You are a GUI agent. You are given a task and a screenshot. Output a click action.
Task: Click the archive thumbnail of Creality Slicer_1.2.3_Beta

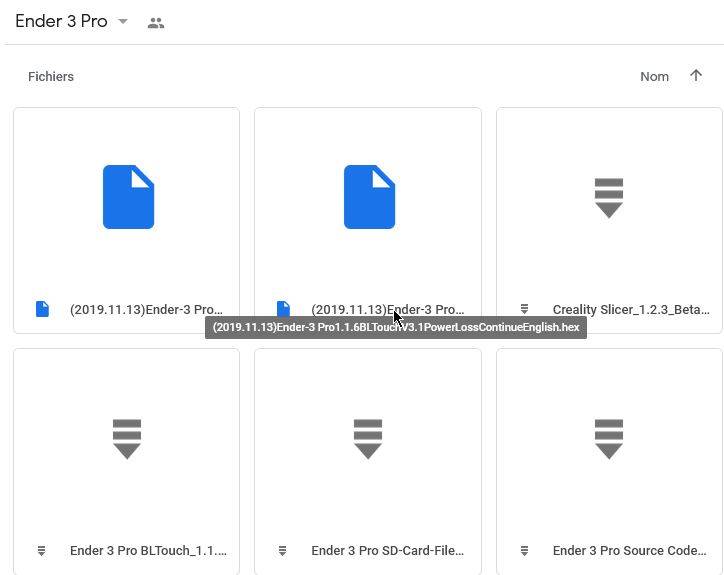point(609,198)
